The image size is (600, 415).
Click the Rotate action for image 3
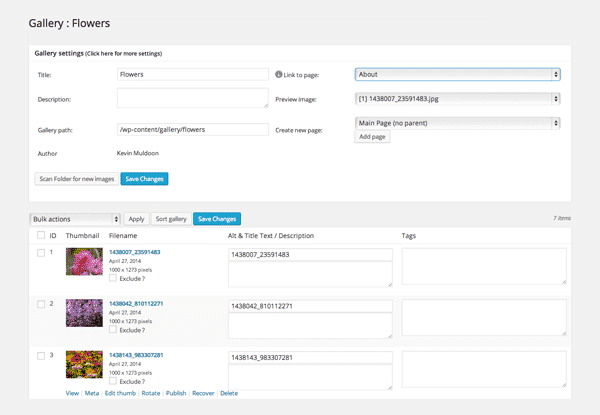coord(151,393)
